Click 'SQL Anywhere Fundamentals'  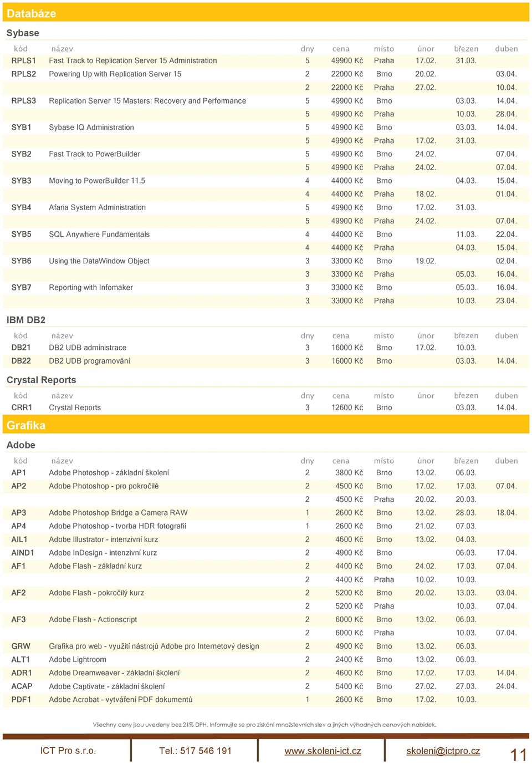(x=99, y=234)
